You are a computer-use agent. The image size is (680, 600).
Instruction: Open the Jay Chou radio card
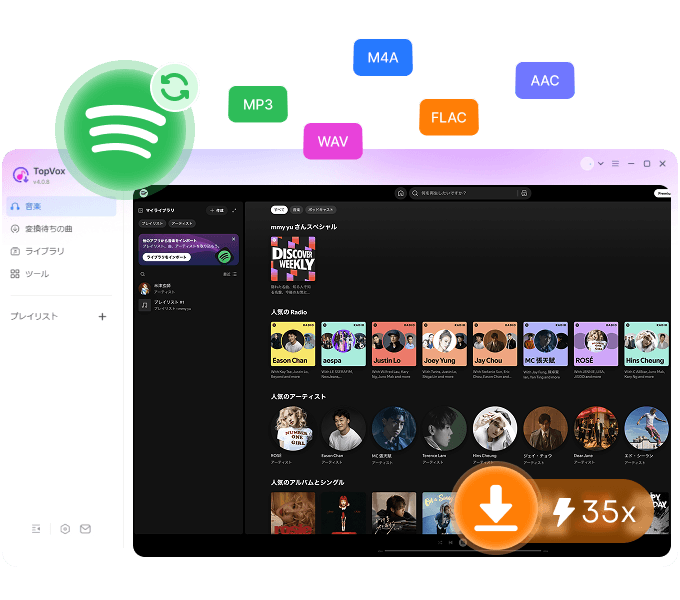click(x=495, y=344)
